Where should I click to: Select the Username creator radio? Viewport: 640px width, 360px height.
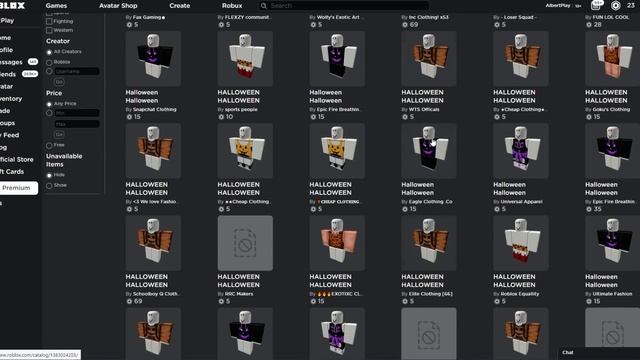tap(49, 71)
